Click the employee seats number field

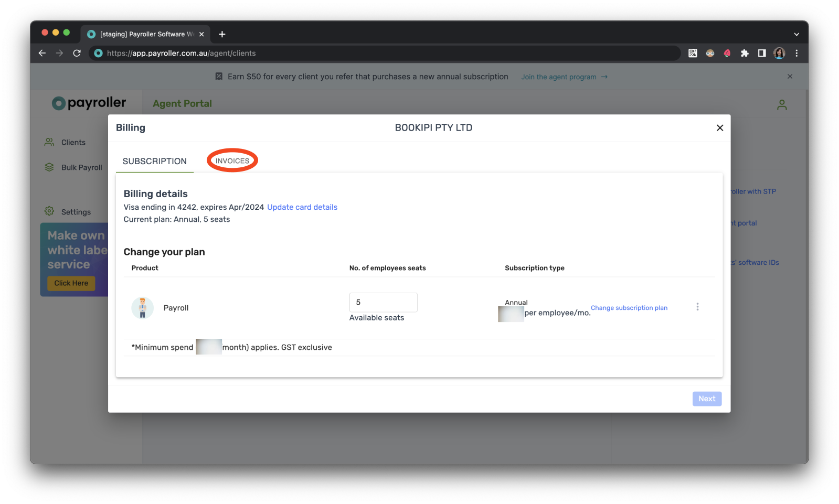pos(384,303)
